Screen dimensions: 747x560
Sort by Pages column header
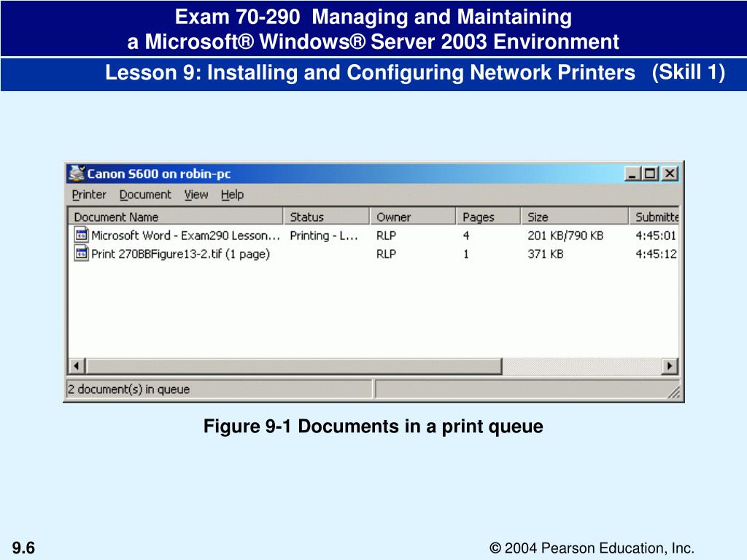tap(488, 217)
